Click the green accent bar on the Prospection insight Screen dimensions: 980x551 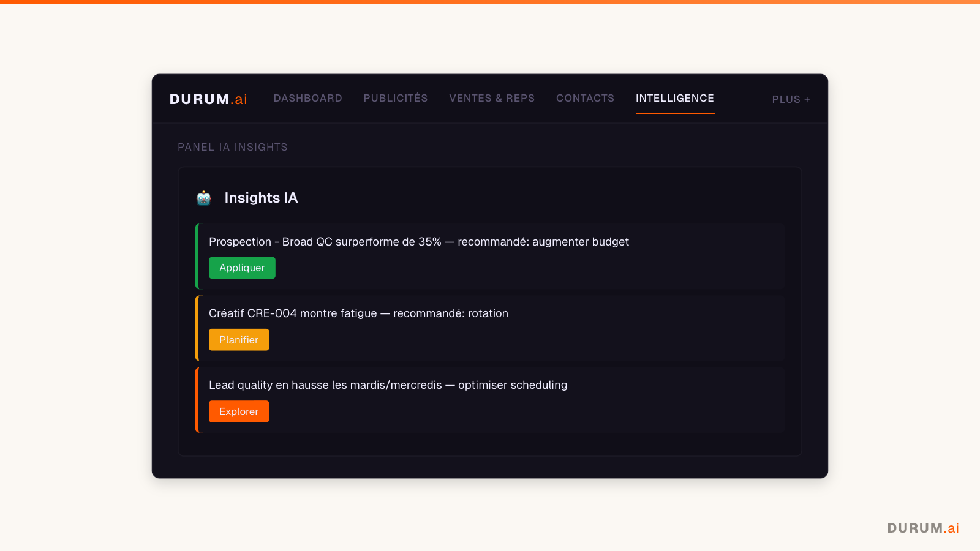(x=197, y=256)
